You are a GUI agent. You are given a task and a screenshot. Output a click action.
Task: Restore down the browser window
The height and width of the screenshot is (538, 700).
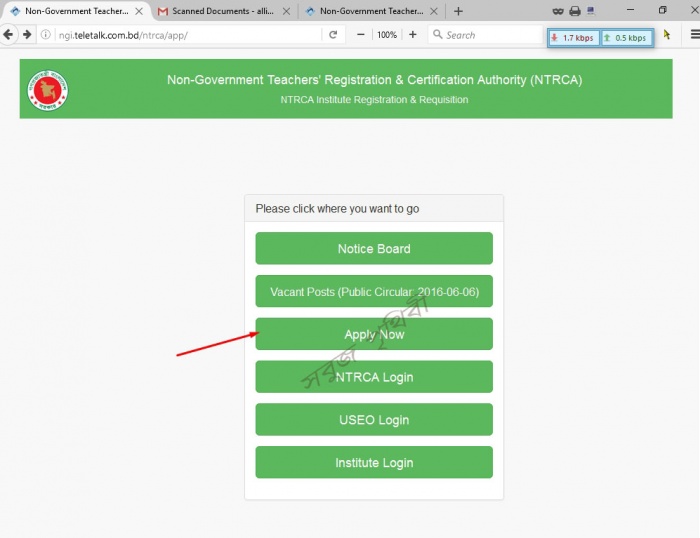coord(662,10)
